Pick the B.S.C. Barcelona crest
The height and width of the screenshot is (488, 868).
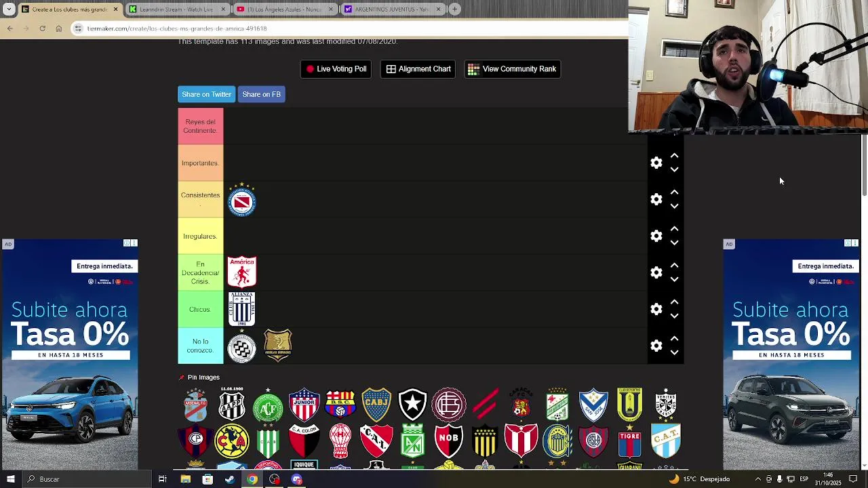click(x=340, y=405)
